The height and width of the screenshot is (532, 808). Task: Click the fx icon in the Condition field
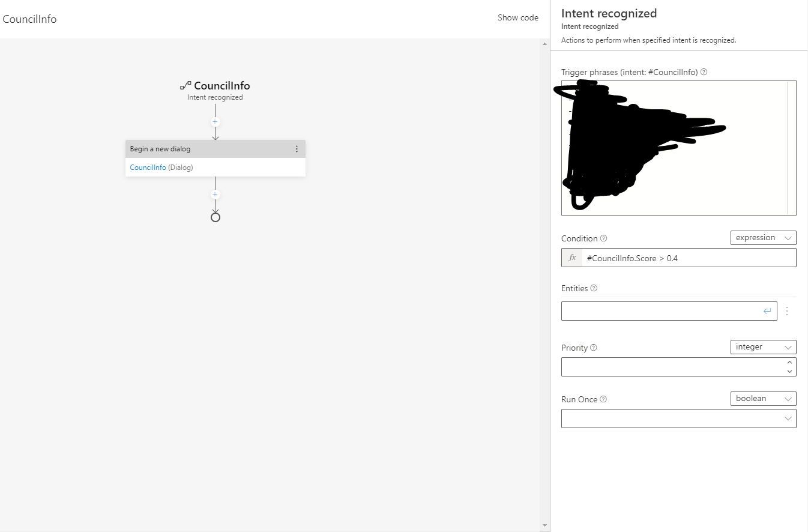click(x=571, y=258)
